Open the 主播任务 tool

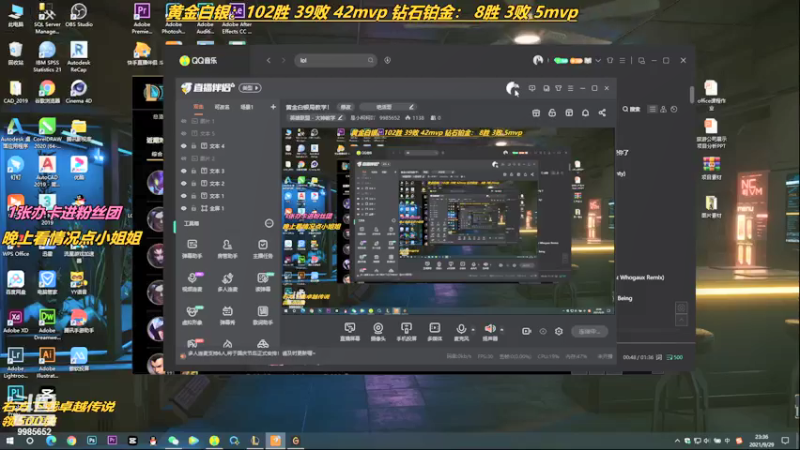click(x=263, y=248)
